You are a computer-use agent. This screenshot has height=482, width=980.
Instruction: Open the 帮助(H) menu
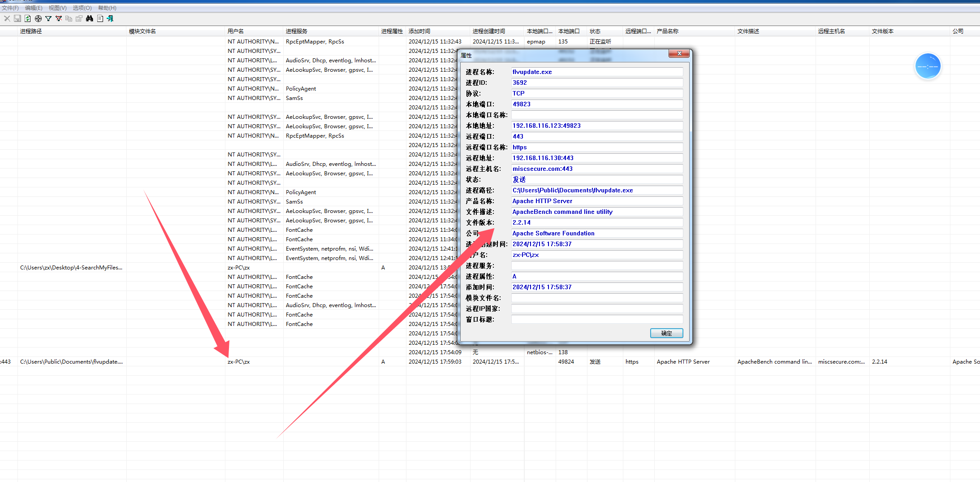click(107, 8)
